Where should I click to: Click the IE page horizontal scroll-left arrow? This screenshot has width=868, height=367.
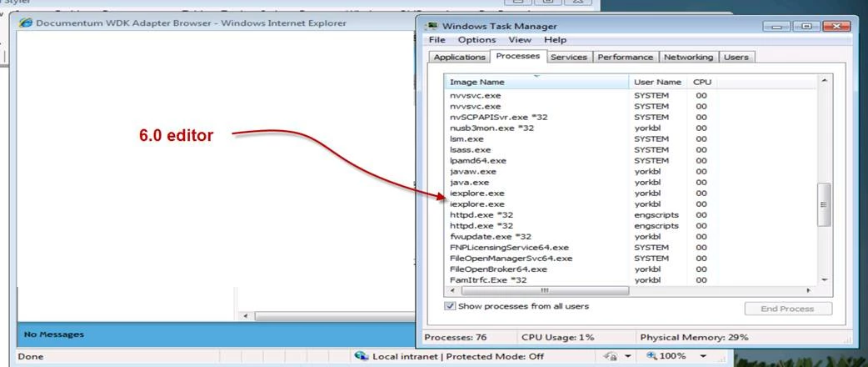245,316
